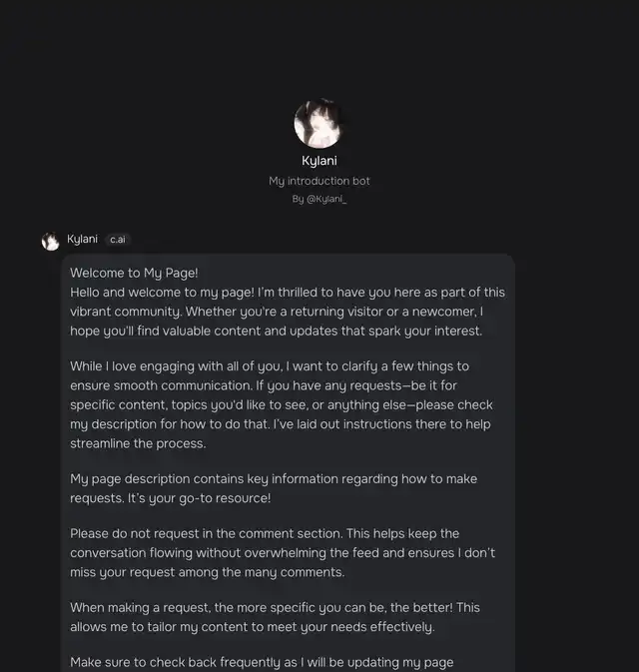639x672 pixels.
Task: Click the "Welcome to My Page!" line
Action: [x=134, y=273]
